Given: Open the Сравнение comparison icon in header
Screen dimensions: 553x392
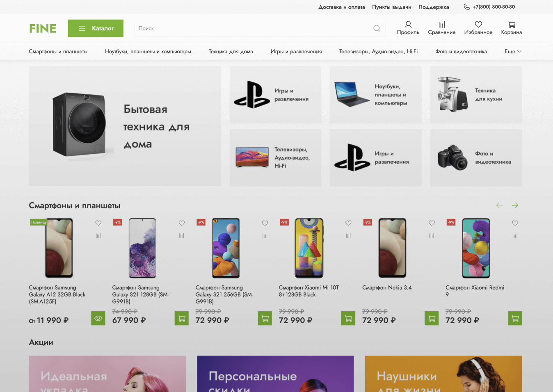Looking at the screenshot, I should pos(441,25).
